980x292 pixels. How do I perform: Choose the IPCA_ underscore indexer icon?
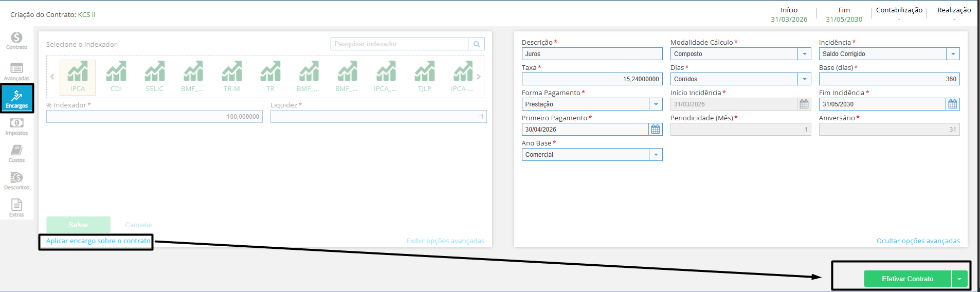386,77
